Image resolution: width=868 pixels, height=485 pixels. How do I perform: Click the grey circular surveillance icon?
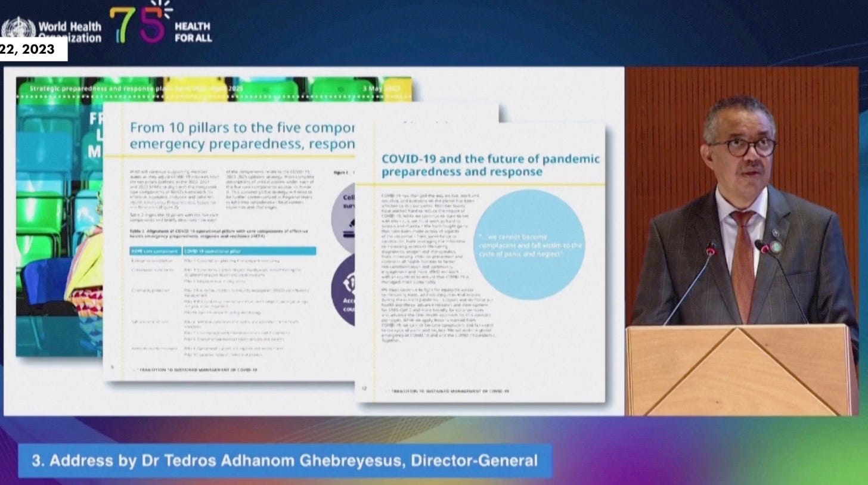tap(343, 217)
